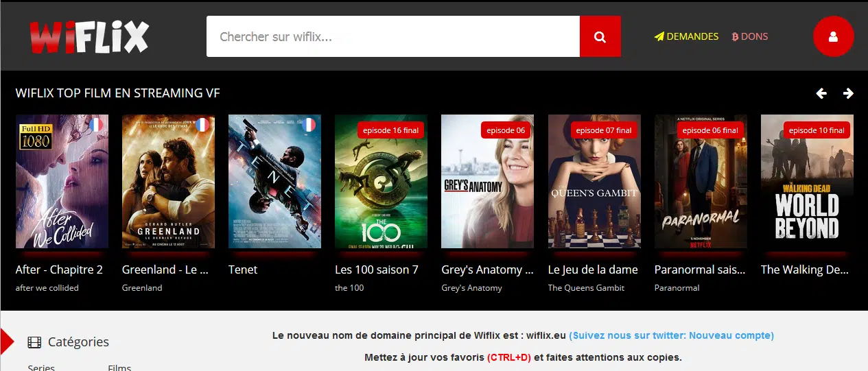This screenshot has height=371, width=868.
Task: Click the 'Grey's Anatomy ...' title
Action: 487,270
